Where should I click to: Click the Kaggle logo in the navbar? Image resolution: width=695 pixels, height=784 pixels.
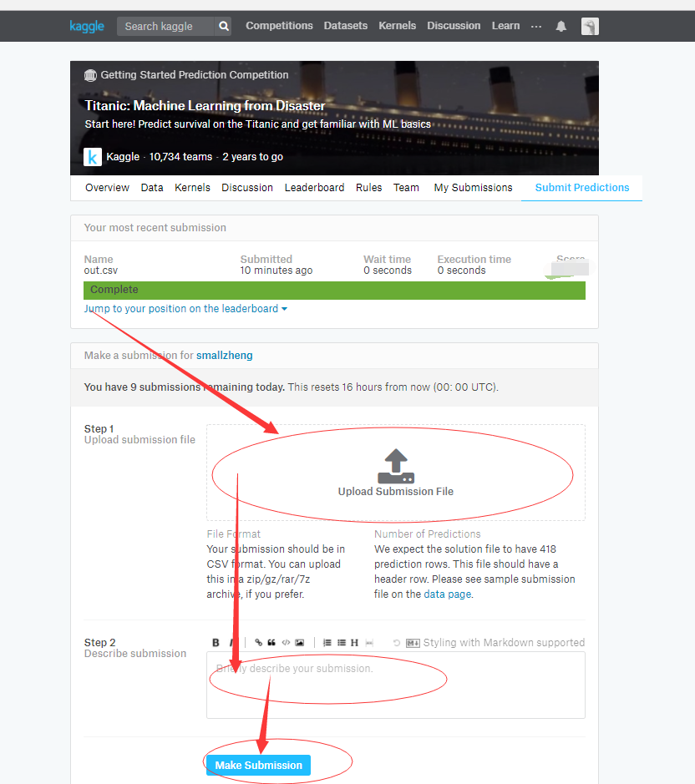[x=87, y=26]
